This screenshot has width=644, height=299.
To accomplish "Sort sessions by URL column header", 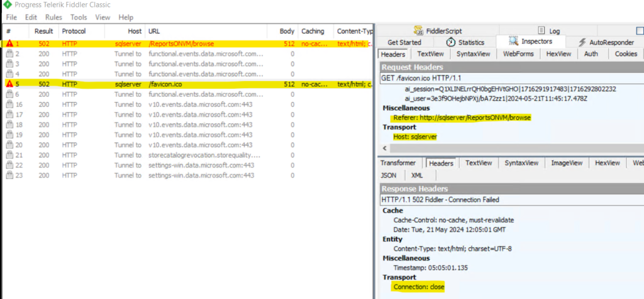I will [x=206, y=31].
